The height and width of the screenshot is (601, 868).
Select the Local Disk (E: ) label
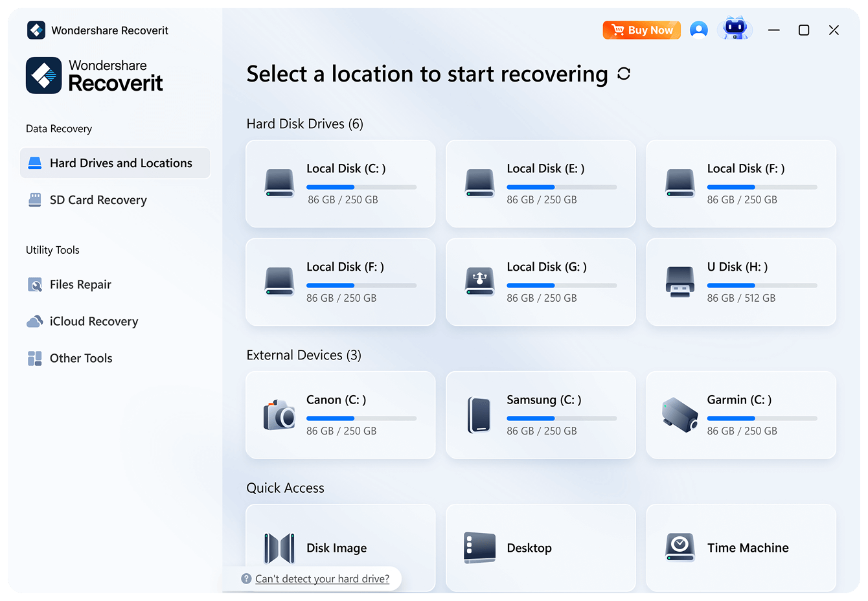[x=545, y=168]
